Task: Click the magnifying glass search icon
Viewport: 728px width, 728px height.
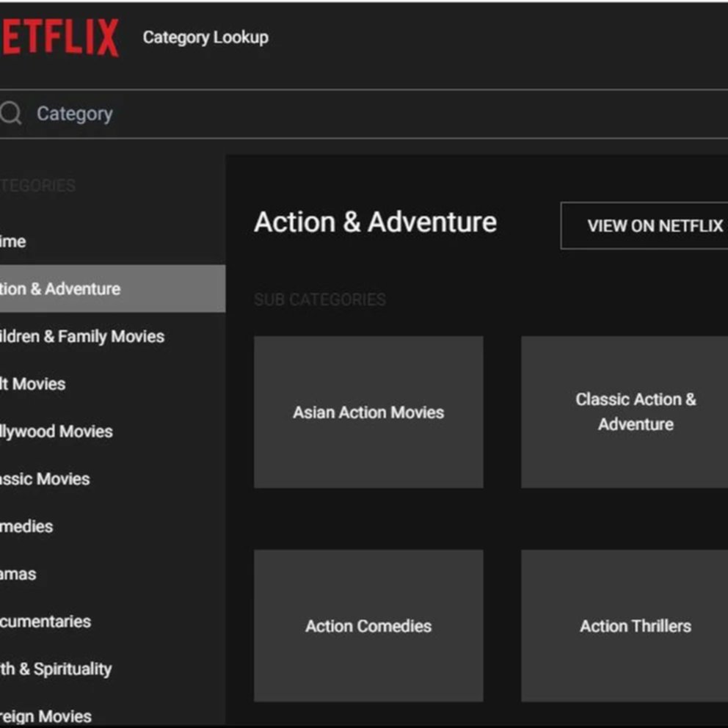Action: [x=10, y=114]
